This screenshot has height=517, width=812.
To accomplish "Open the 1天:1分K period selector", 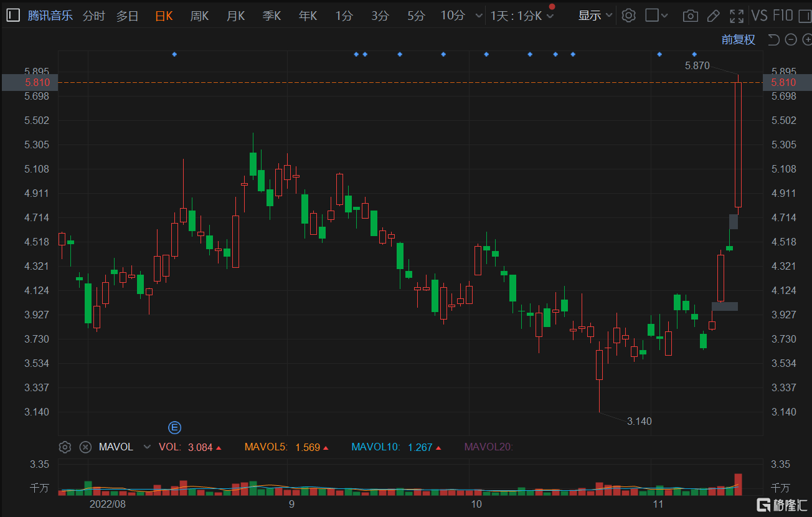I will pos(521,16).
